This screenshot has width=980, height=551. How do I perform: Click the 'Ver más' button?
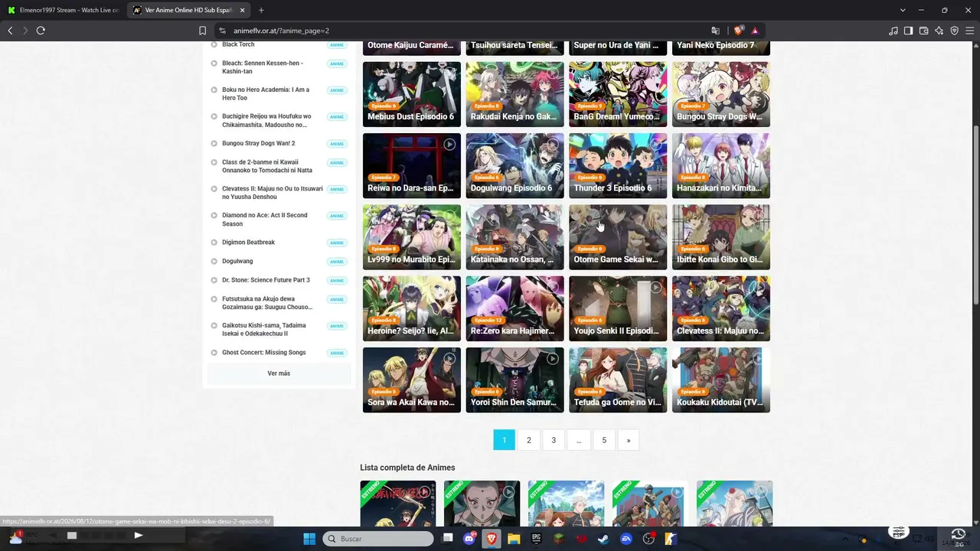279,373
